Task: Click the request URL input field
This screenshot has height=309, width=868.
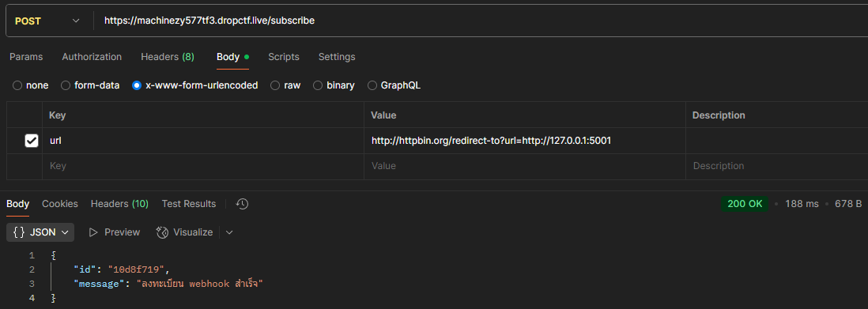Action: 481,21
